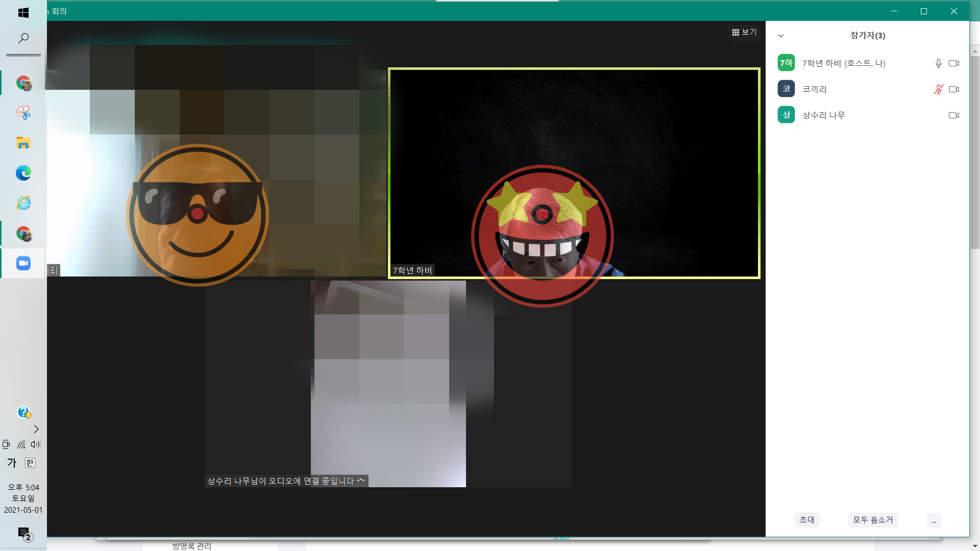Open File Explorer from the taskbar
This screenshot has width=980, height=551.
(x=23, y=143)
